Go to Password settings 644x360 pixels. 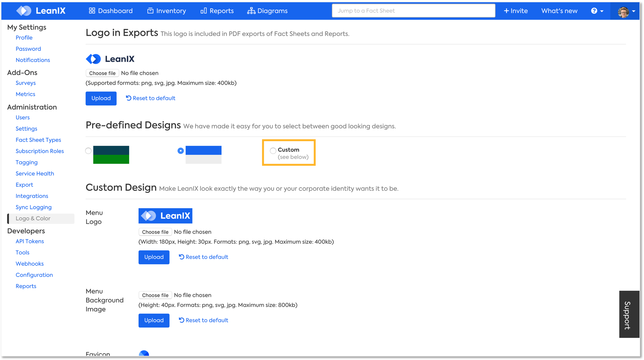[x=28, y=49]
